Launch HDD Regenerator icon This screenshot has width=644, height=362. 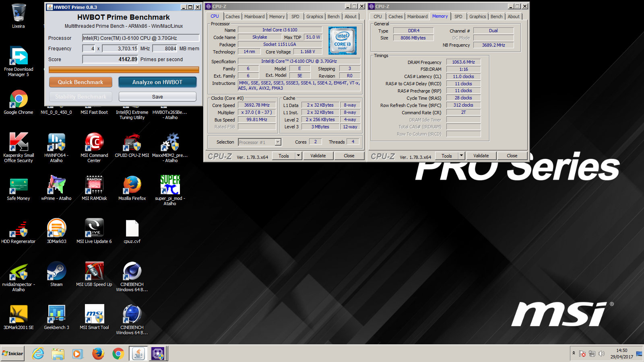click(x=19, y=232)
